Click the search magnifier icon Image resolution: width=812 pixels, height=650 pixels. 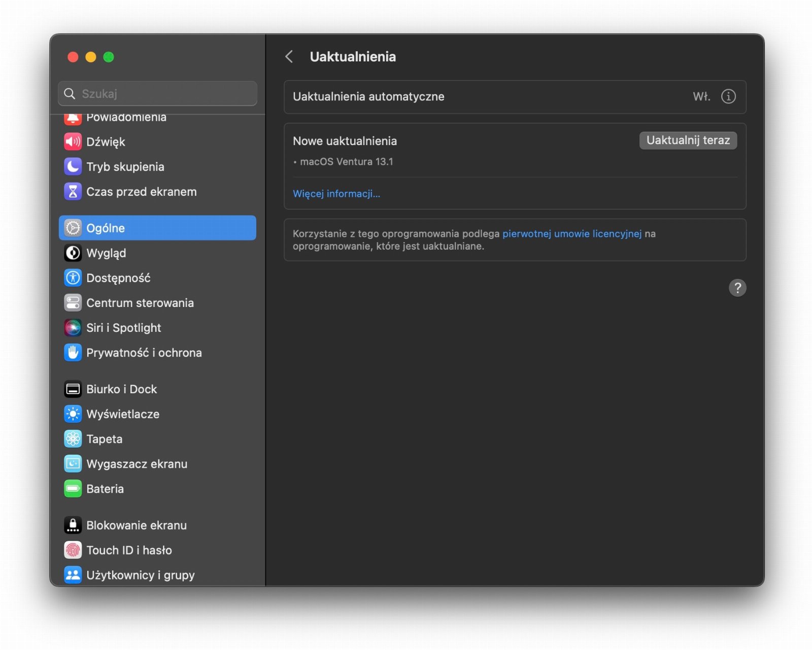pyautogui.click(x=70, y=93)
